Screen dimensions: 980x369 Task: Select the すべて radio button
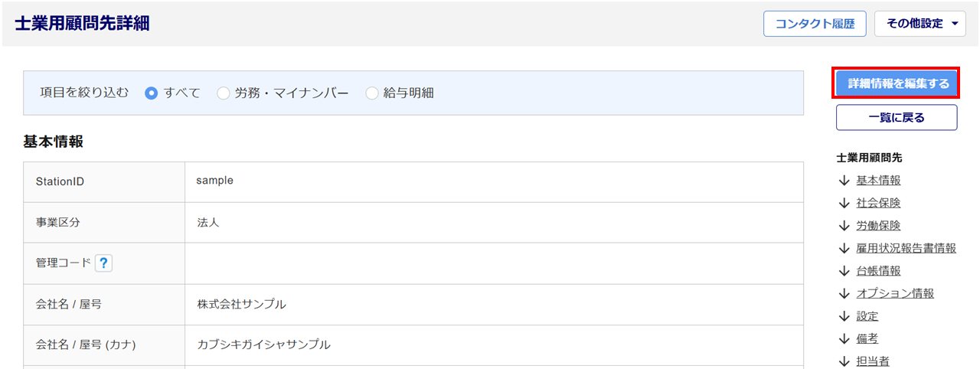[152, 93]
